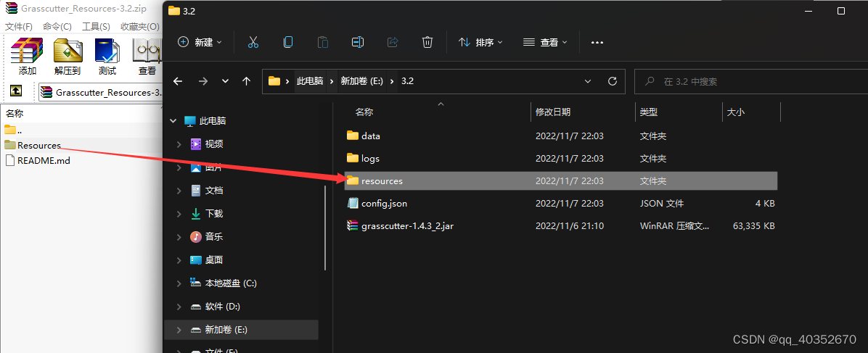Open address bar history dropdown

[x=588, y=81]
